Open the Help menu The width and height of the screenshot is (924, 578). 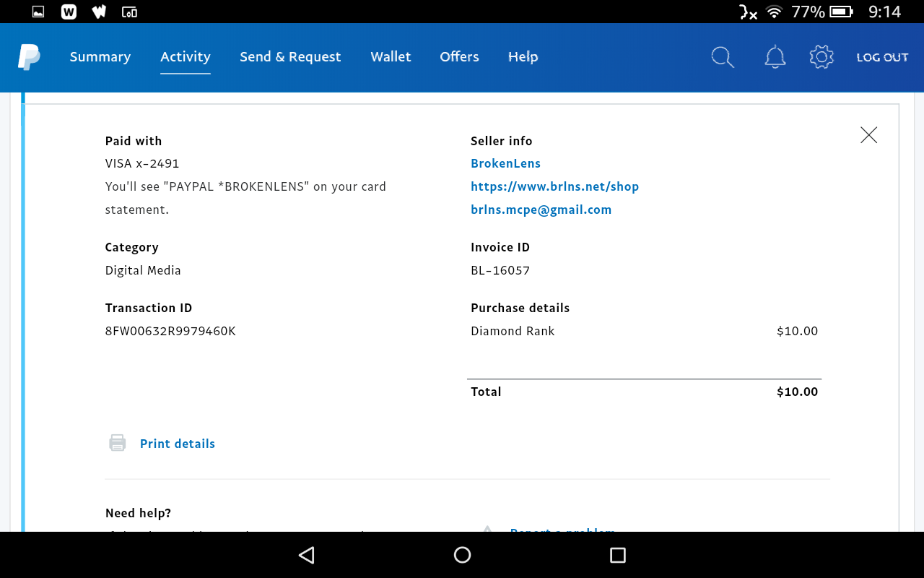pos(523,57)
